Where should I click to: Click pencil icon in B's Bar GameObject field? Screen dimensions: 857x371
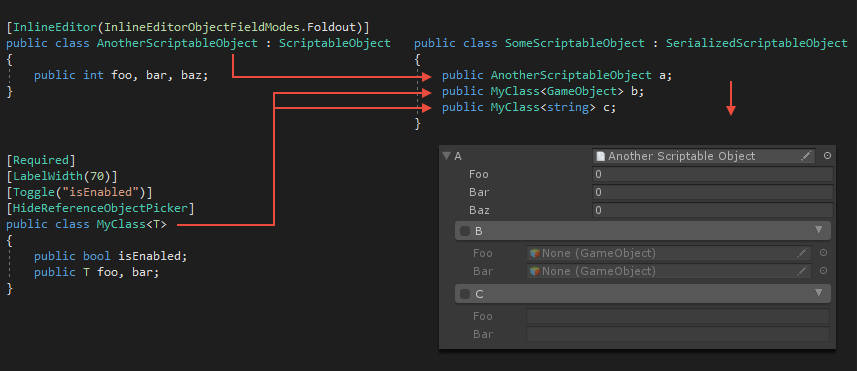802,271
